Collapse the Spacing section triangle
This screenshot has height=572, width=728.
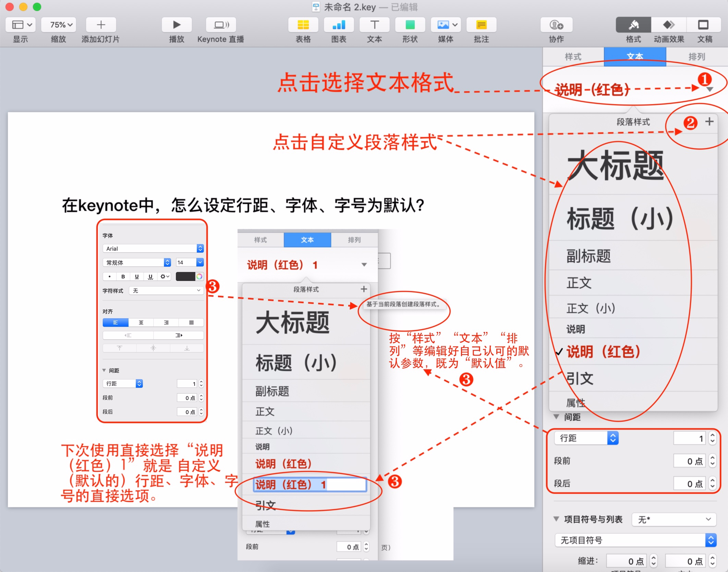point(556,417)
